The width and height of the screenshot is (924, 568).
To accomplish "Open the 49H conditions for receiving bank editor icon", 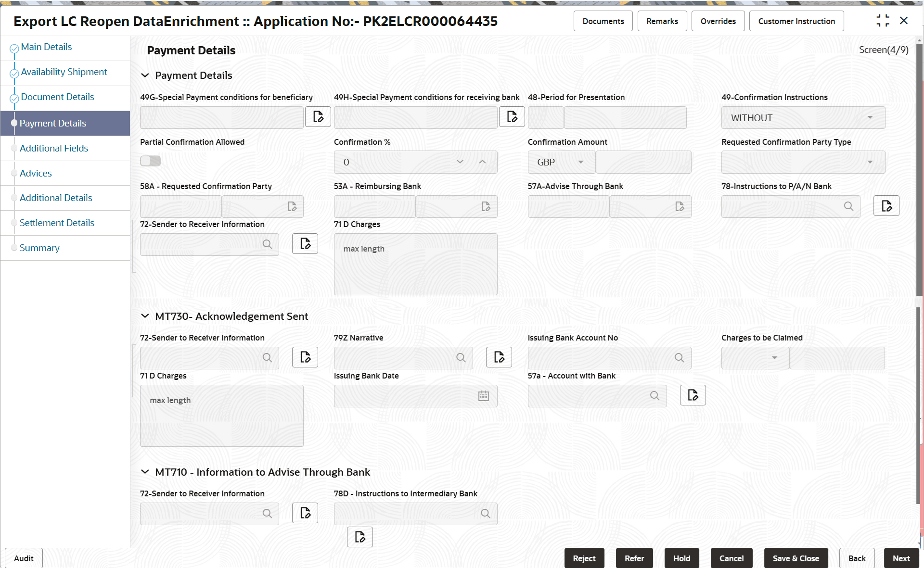I will (x=512, y=116).
